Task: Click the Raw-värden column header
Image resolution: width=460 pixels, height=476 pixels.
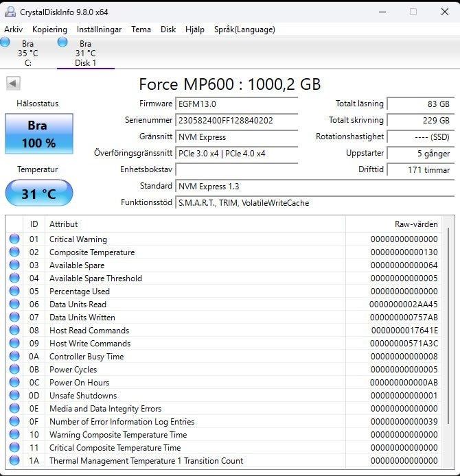Action: click(x=415, y=224)
